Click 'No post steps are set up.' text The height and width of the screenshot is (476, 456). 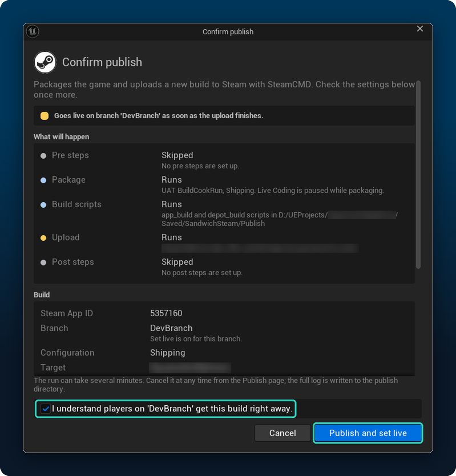click(x=202, y=273)
